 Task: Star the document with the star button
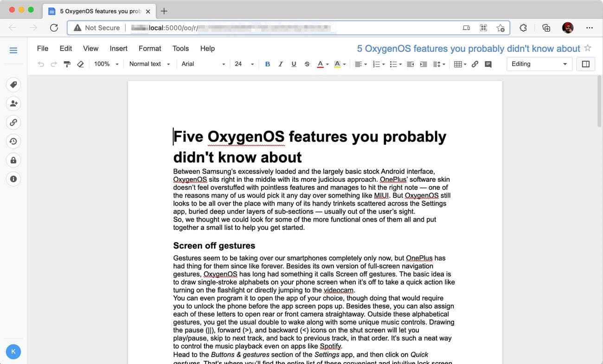pos(588,48)
